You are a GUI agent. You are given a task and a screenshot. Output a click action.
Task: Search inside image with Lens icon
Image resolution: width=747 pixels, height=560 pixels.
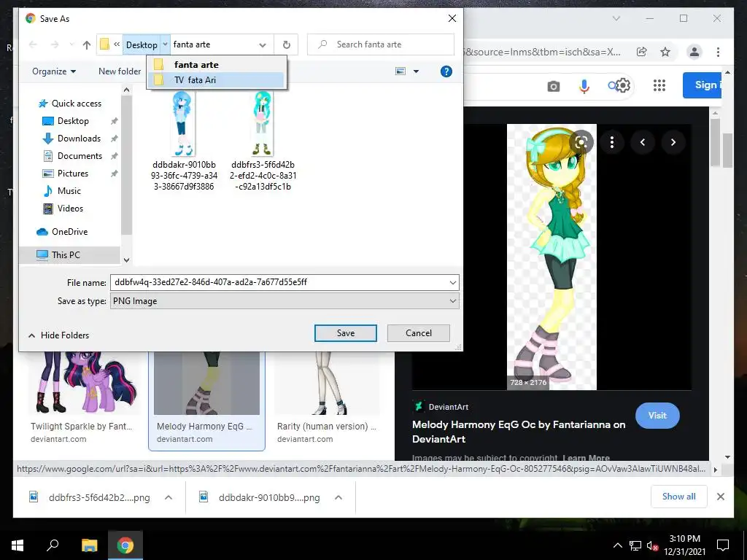[581, 142]
